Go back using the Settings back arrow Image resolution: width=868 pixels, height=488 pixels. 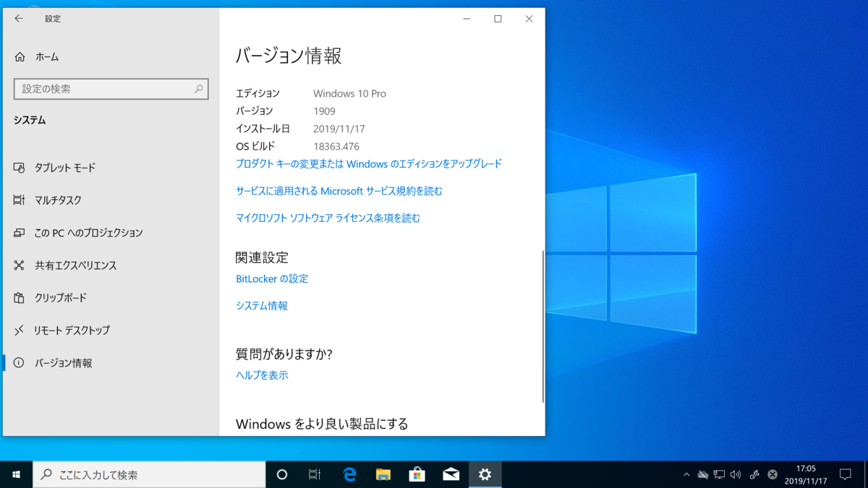coord(19,19)
